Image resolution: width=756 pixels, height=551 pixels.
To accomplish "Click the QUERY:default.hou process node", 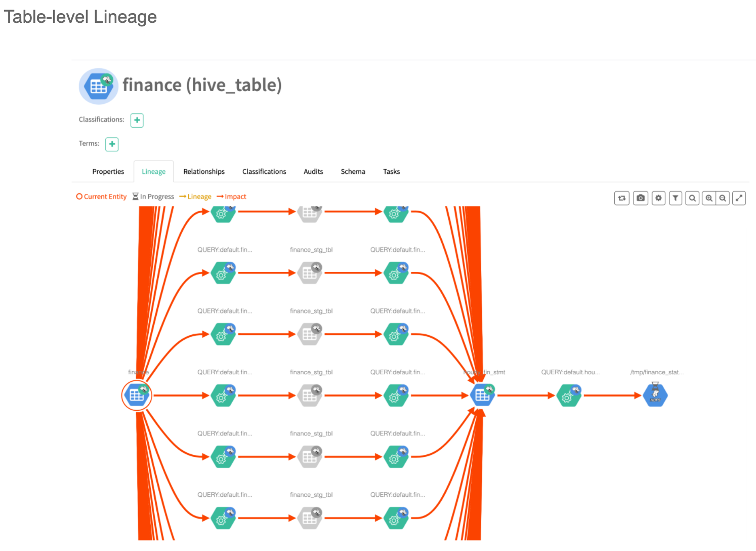I will (x=569, y=396).
